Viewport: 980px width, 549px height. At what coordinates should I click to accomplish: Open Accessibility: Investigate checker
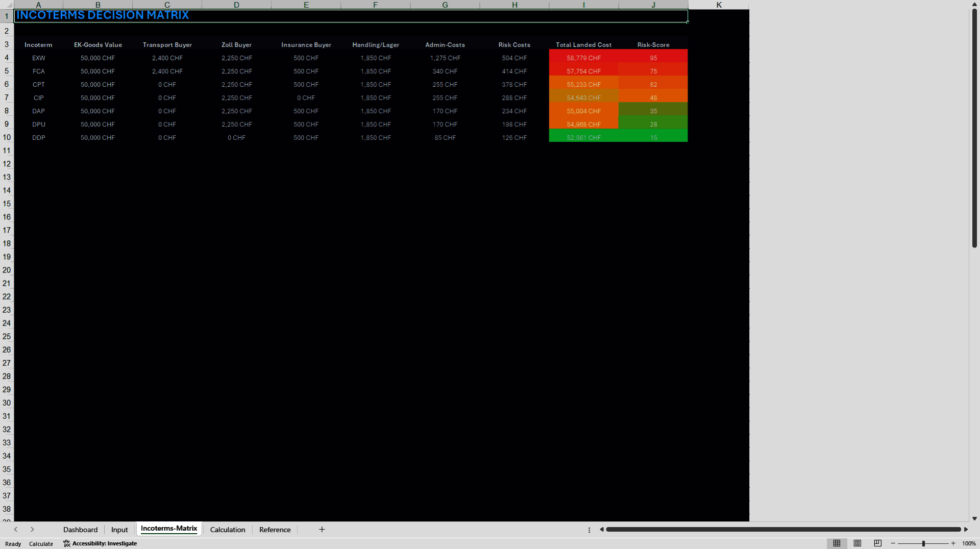(x=100, y=543)
